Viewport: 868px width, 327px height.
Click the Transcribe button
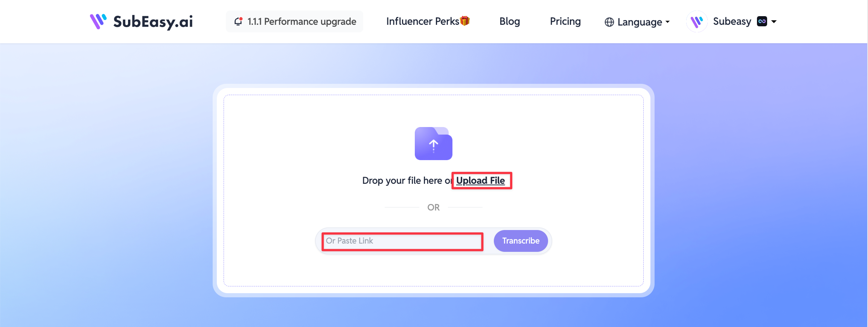point(521,241)
